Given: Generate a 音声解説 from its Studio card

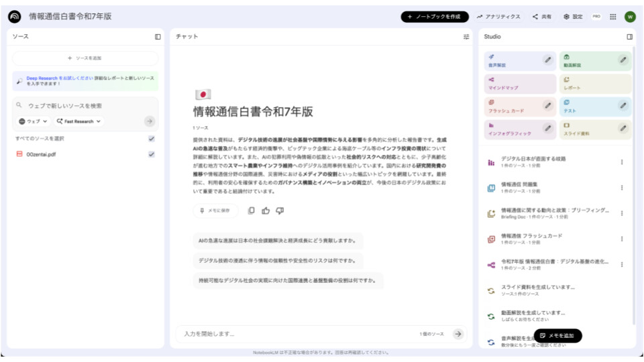Looking at the screenshot, I should tap(520, 60).
